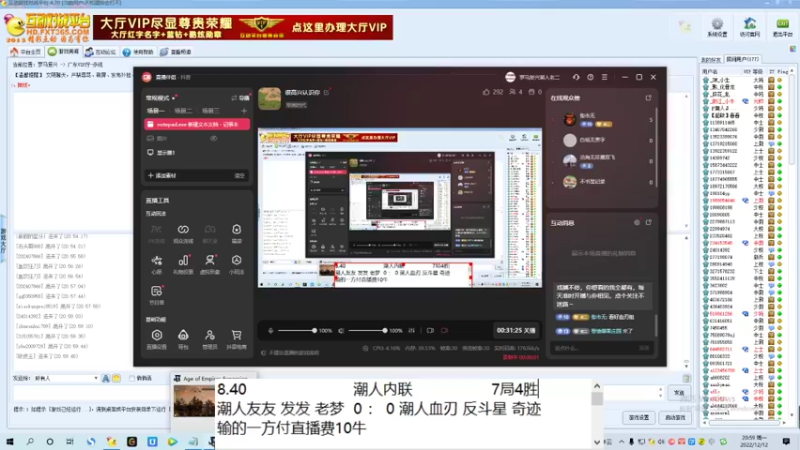Open the gift voting tool
The height and width of the screenshot is (450, 800).
pyautogui.click(x=183, y=264)
